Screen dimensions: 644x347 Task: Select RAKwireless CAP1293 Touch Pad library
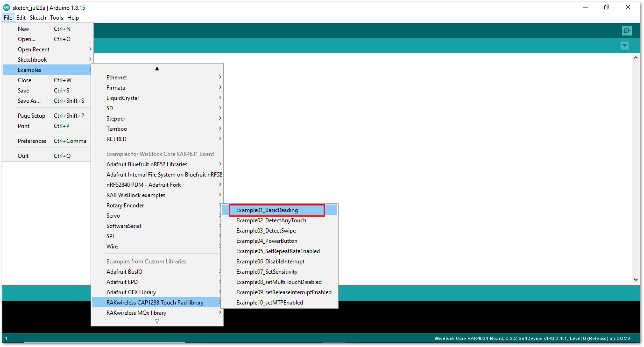click(x=157, y=303)
